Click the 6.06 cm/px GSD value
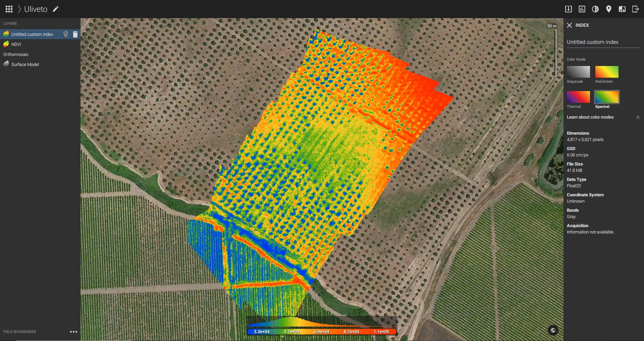Viewport: 644px width, 341px height. coord(578,155)
